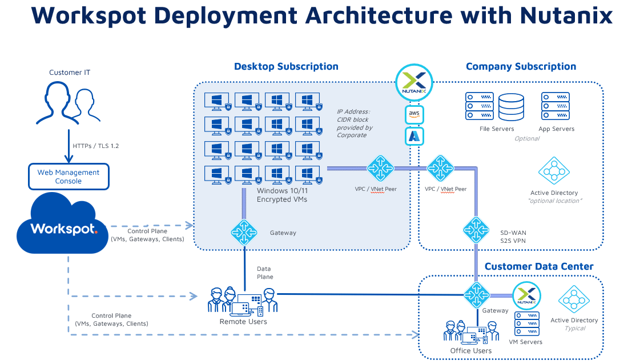The height and width of the screenshot is (364, 644).
Task: Click the SD-WAN S2S VPN router icon
Action: click(x=476, y=230)
